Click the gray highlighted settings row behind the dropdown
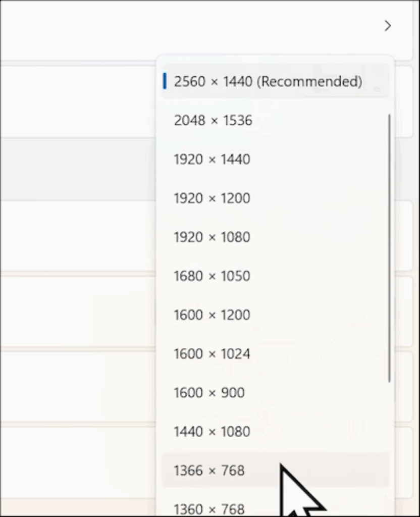The width and height of the screenshot is (420, 517). pyautogui.click(x=76, y=169)
